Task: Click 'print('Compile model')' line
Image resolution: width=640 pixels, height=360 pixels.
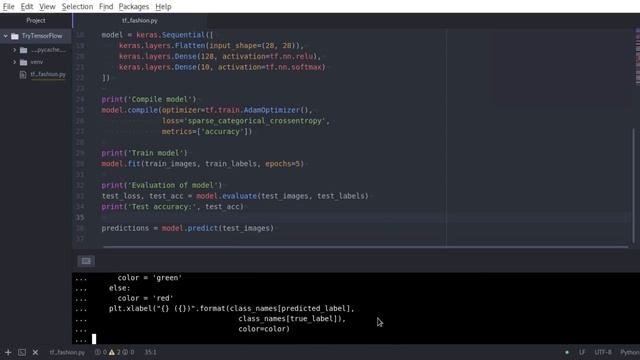Action: pyautogui.click(x=149, y=99)
